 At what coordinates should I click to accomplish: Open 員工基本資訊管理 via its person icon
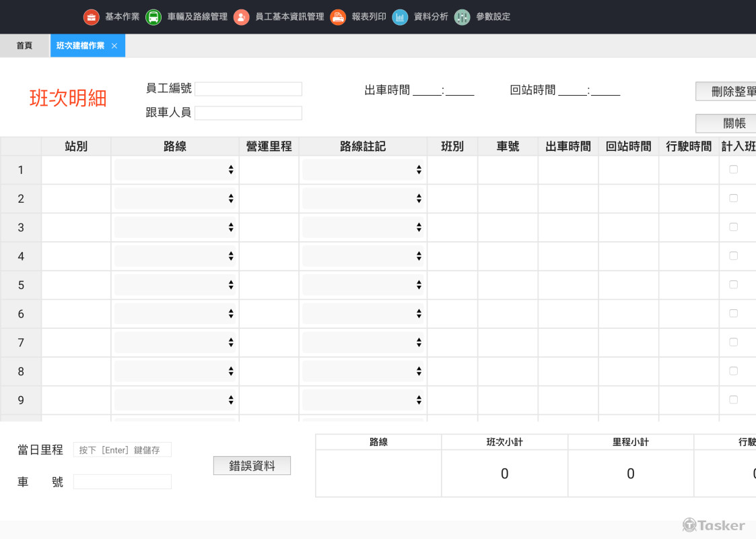tap(241, 17)
